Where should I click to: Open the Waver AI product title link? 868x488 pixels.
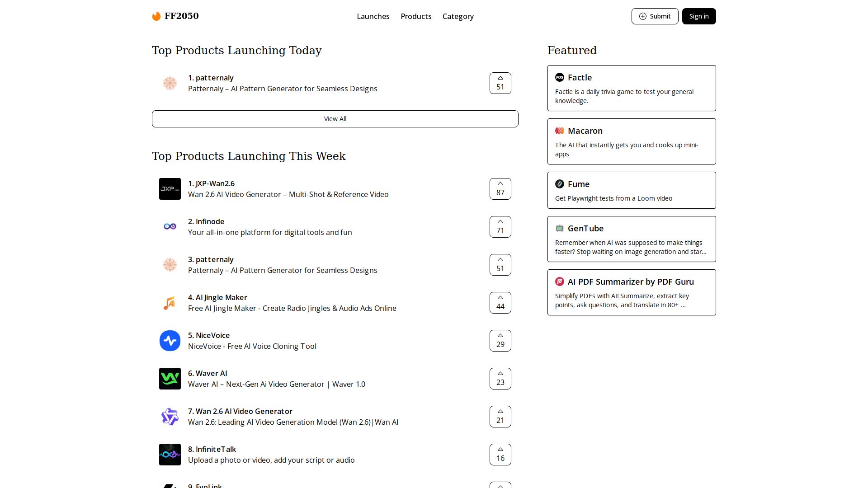coord(211,373)
